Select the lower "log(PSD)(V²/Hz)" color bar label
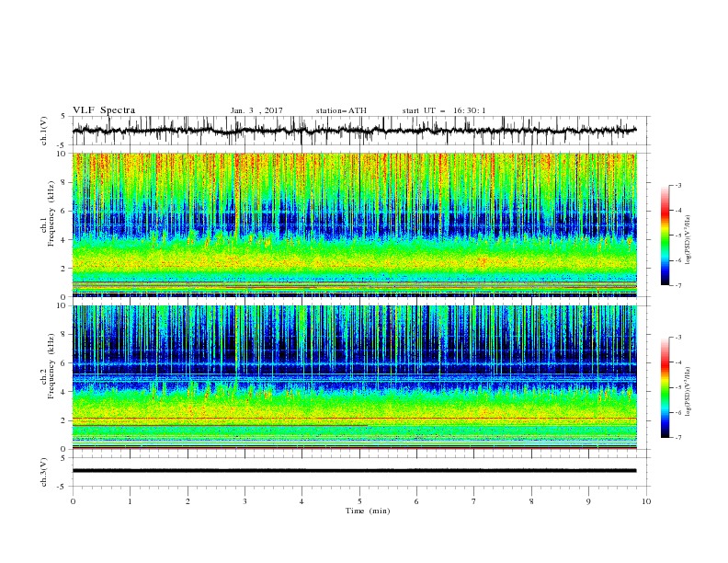Viewport: 728px width, 563px height. pyautogui.click(x=688, y=391)
